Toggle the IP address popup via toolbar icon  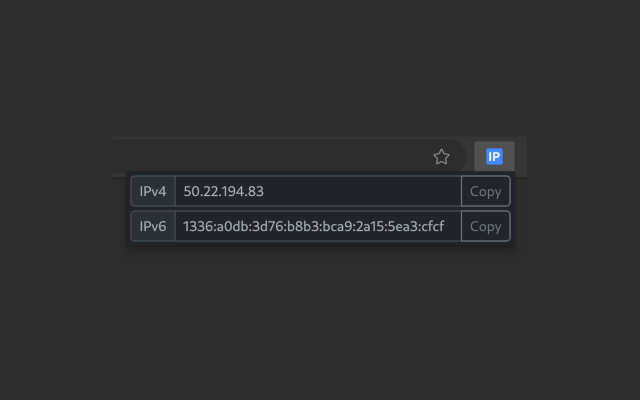click(x=493, y=156)
